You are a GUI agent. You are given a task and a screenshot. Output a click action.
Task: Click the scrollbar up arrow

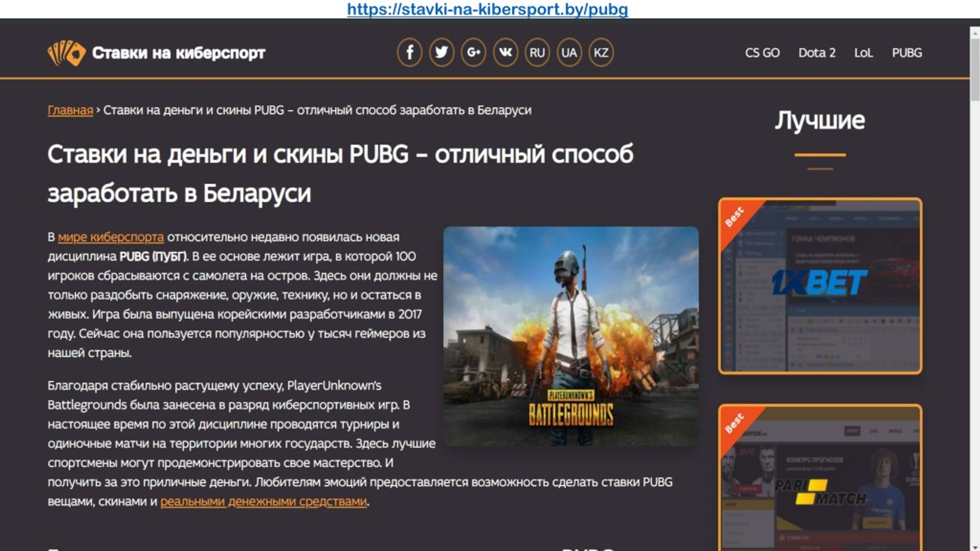pyautogui.click(x=975, y=33)
